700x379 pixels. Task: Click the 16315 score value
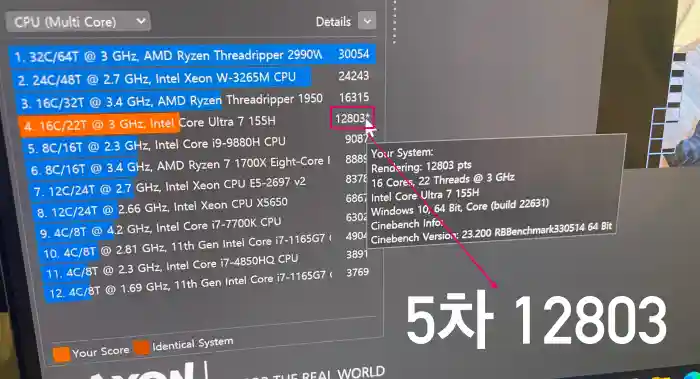tap(354, 97)
